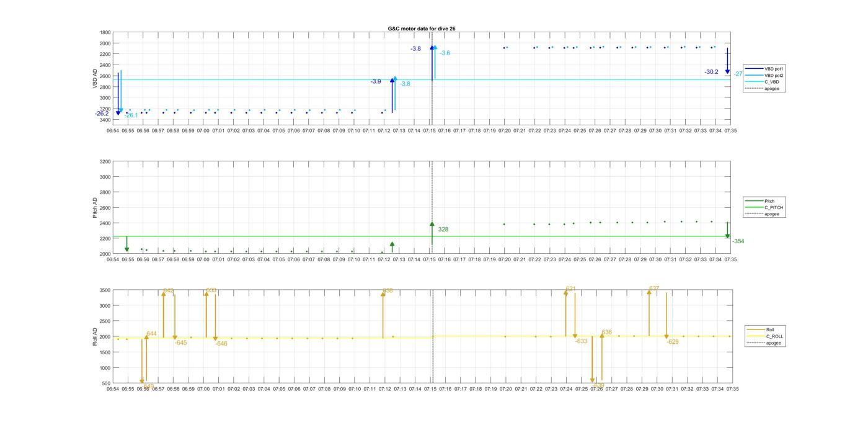Click the "3000" tick on Pitch axis
Screen dimensions: 868x430
[105, 177]
